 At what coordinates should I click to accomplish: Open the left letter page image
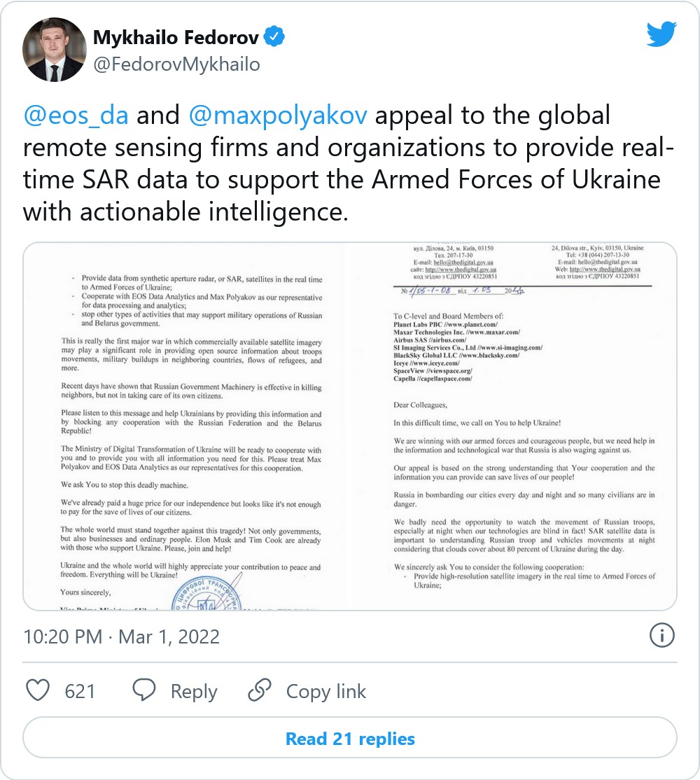186,426
